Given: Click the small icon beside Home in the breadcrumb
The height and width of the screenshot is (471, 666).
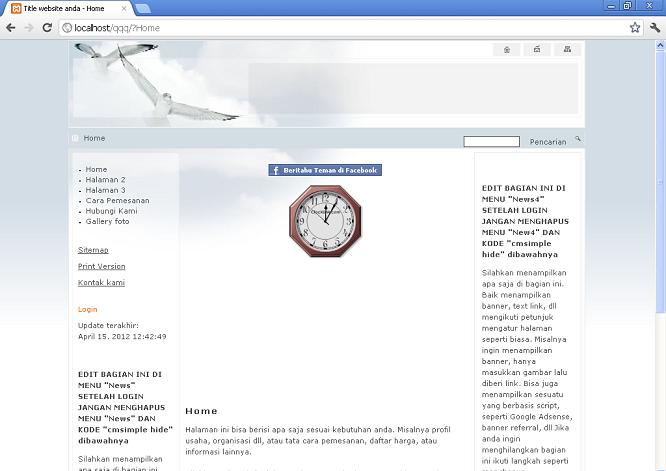Looking at the screenshot, I should click(x=75, y=138).
